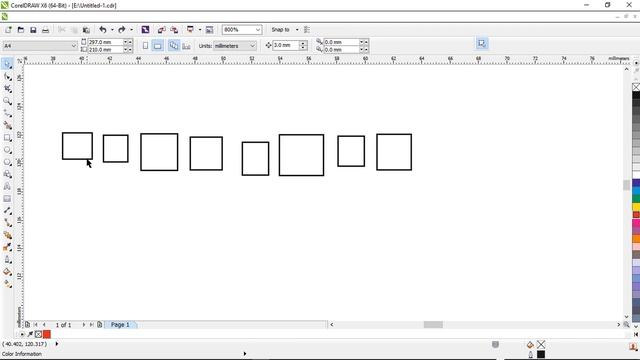Save the document using the floppy icon
The width and height of the screenshot is (640, 360).
tap(33, 30)
